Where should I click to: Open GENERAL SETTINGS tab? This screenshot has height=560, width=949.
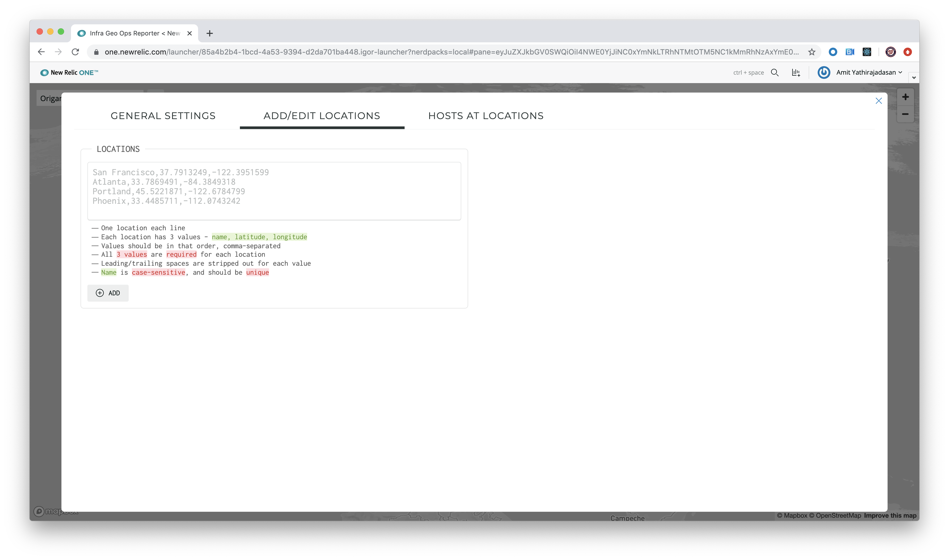coord(163,115)
